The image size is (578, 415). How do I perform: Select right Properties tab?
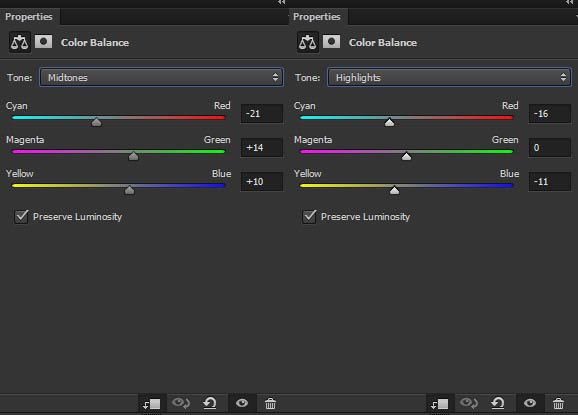[317, 17]
